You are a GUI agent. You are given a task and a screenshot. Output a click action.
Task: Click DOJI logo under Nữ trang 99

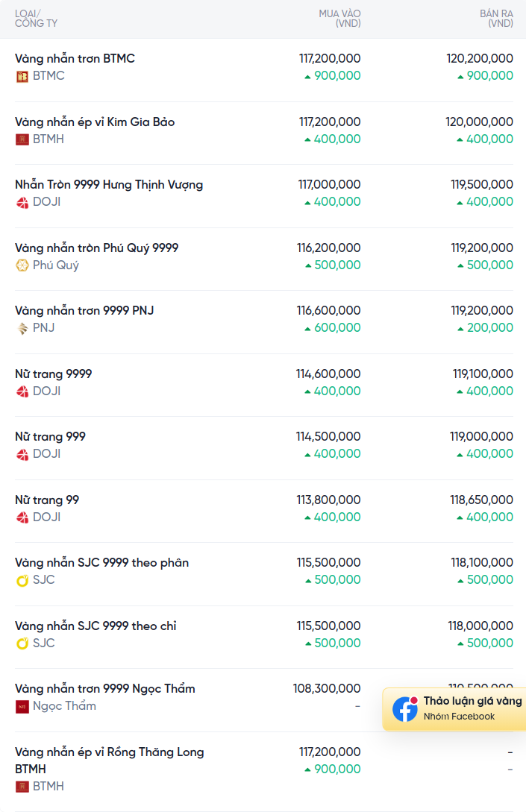22,517
